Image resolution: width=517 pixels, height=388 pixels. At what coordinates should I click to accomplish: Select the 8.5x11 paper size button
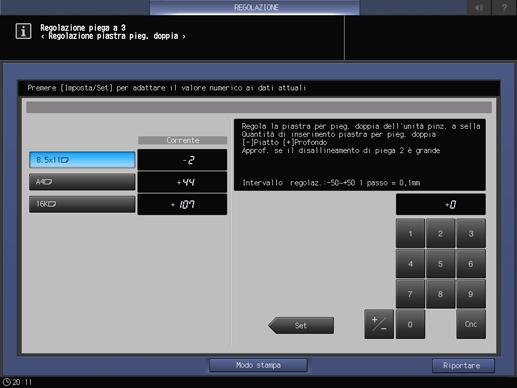[x=82, y=160]
